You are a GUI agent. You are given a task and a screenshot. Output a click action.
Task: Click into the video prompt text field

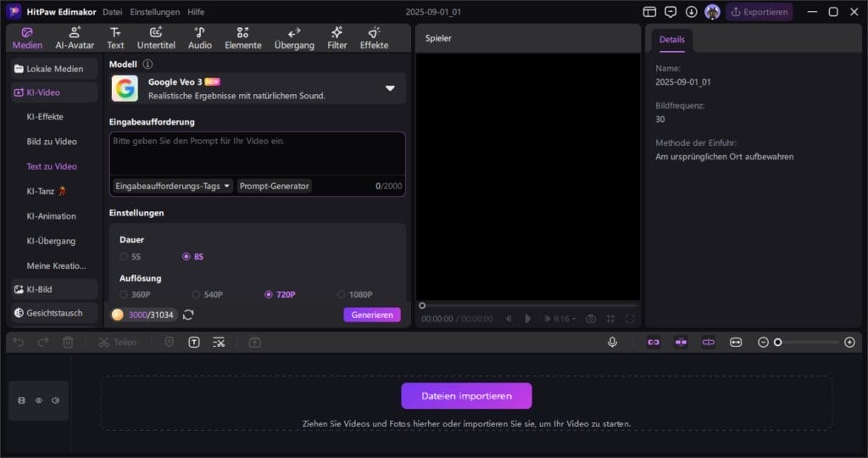pos(257,153)
